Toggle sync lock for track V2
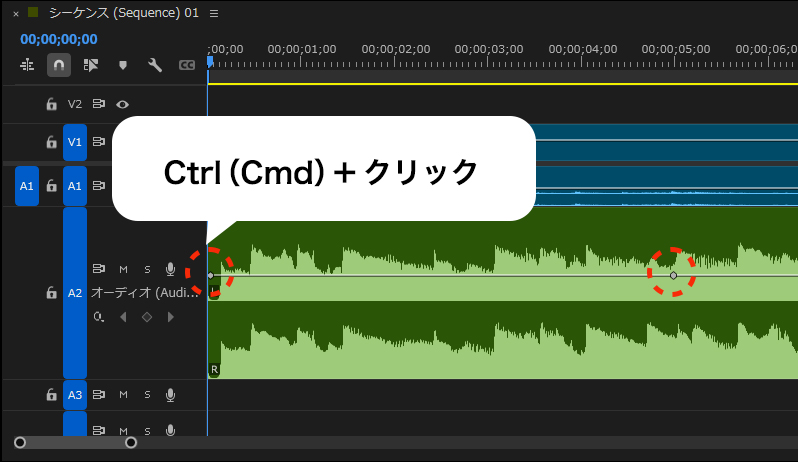The image size is (798, 462). point(99,104)
